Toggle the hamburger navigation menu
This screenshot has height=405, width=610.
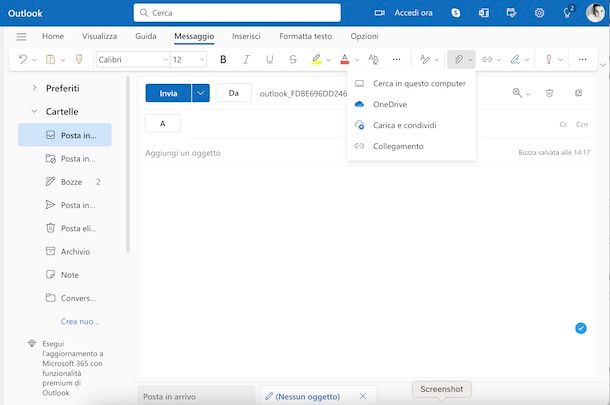tap(21, 37)
